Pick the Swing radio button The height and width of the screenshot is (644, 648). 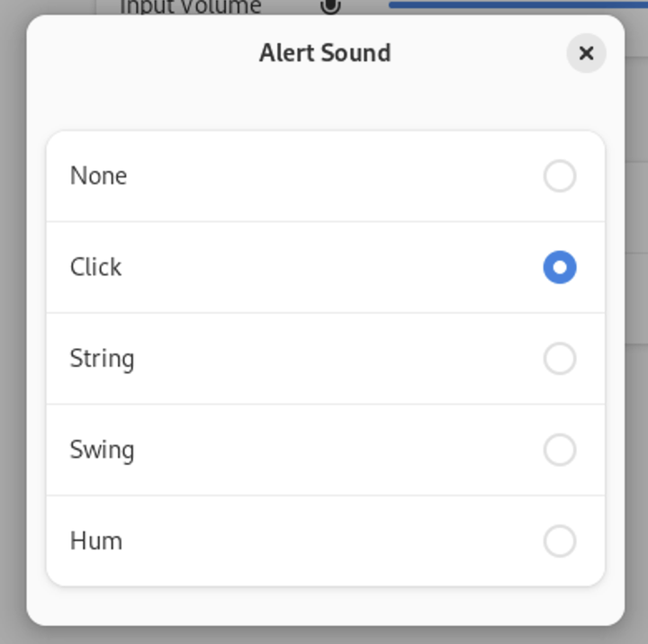tap(559, 450)
